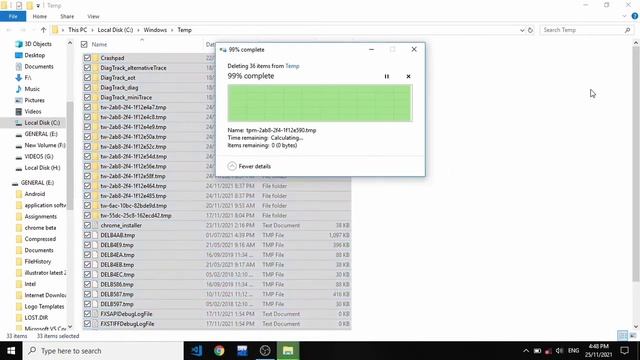The width and height of the screenshot is (640, 360).
Task: Open the notification center icon
Action: pos(624,351)
